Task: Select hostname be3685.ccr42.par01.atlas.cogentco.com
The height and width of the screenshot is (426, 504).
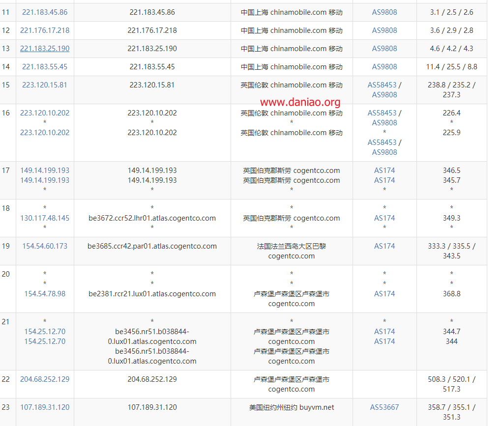Action: (152, 246)
